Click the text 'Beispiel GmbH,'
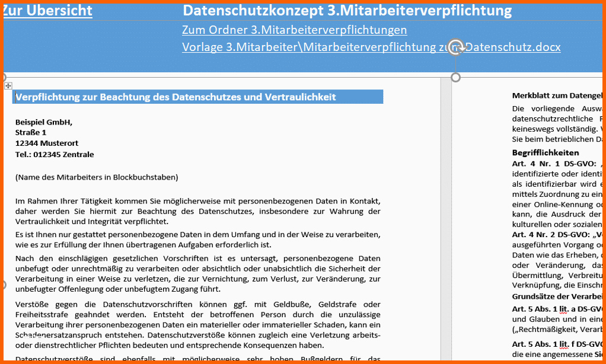606x364 pixels. pyautogui.click(x=44, y=122)
